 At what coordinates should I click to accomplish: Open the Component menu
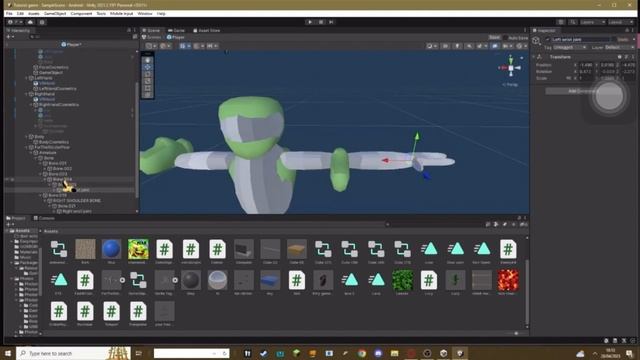[x=81, y=13]
